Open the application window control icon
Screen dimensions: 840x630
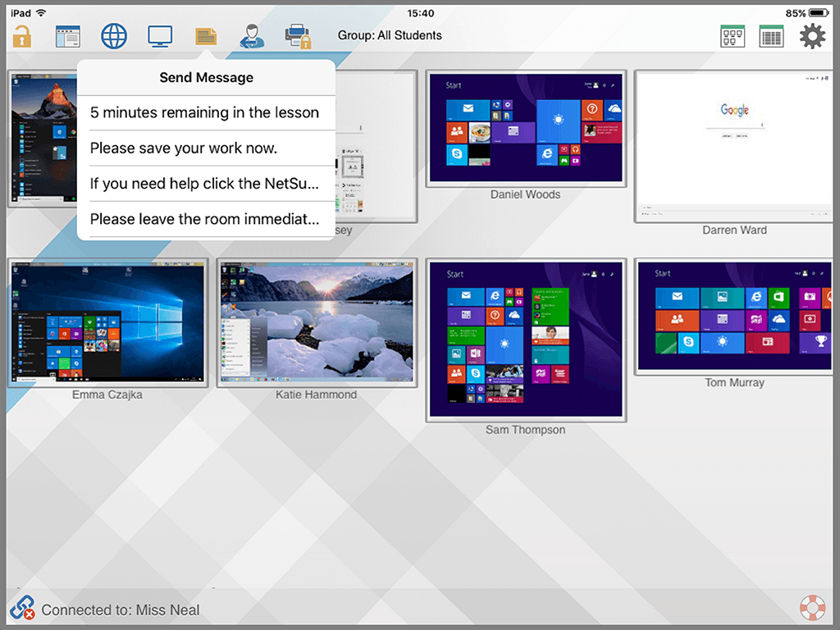click(68, 36)
